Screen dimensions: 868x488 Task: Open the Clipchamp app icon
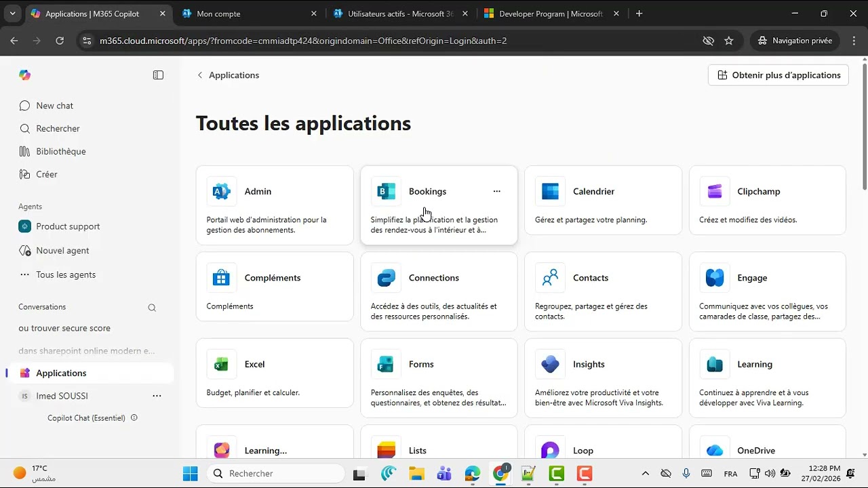point(714,191)
